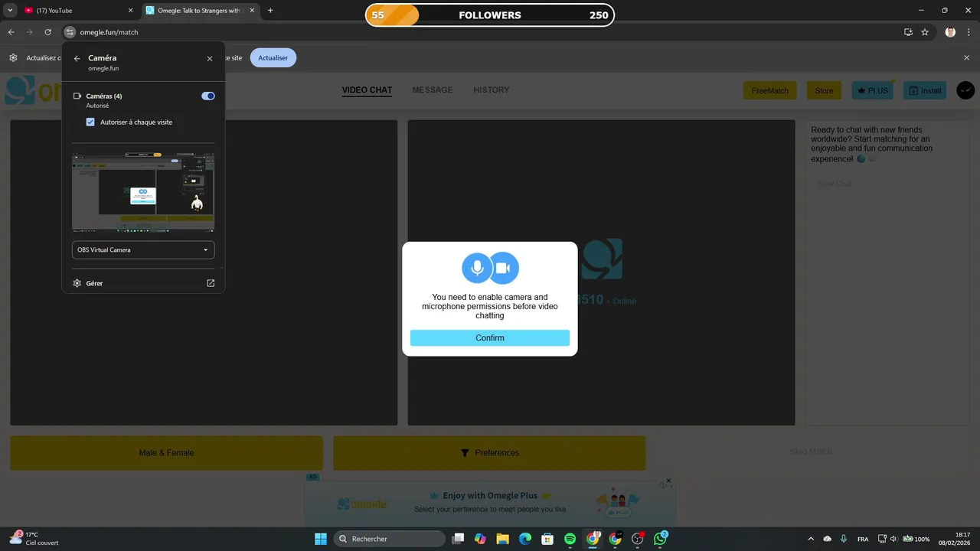Click the PLUS crown button
This screenshot has width=980, height=551.
(873, 90)
